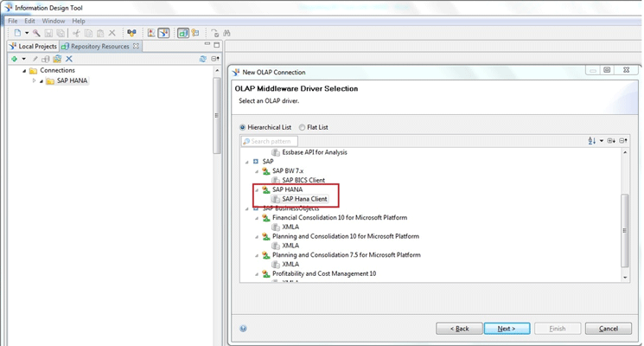
Task: Click the Save All icon in toolbar
Action: 61,33
